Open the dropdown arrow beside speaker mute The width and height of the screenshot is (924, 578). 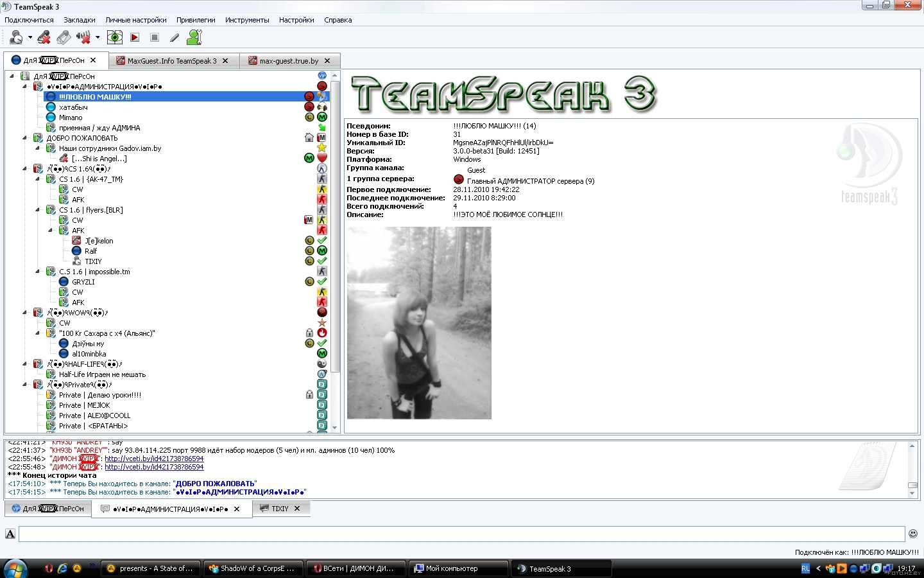click(98, 38)
